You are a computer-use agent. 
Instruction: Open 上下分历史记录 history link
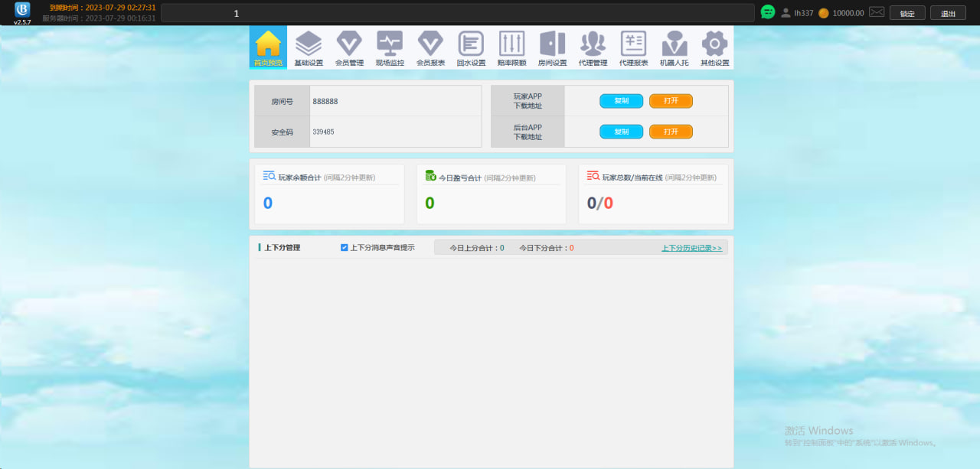click(x=691, y=248)
